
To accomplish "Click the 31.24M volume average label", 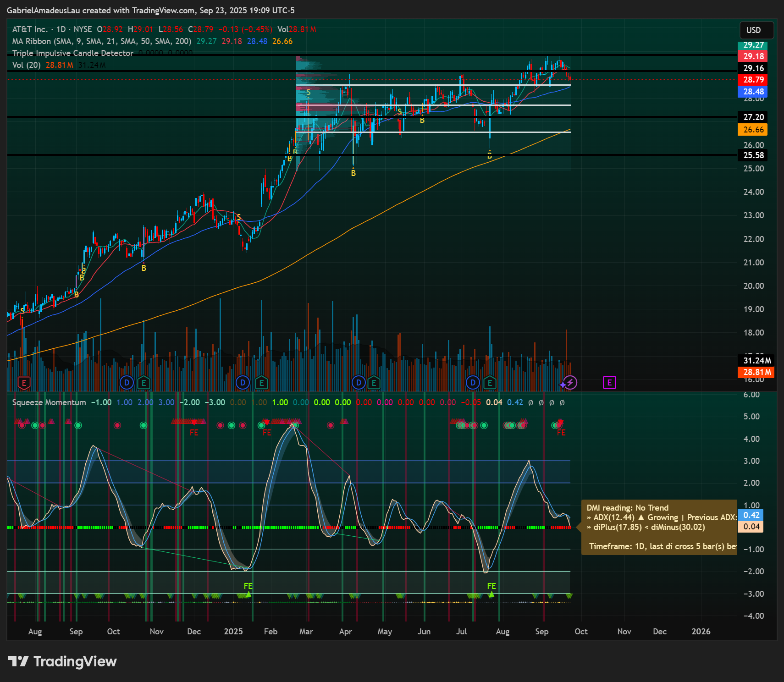I will pyautogui.click(x=756, y=361).
